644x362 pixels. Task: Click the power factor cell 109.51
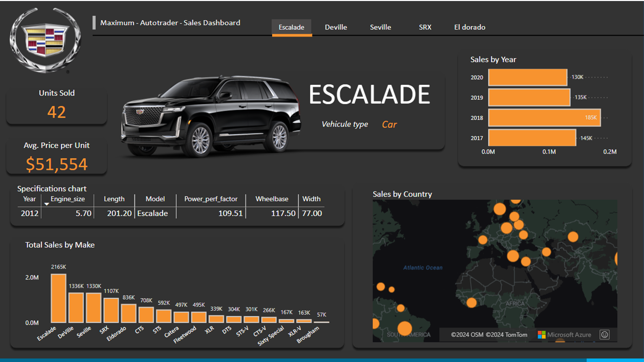(231, 213)
